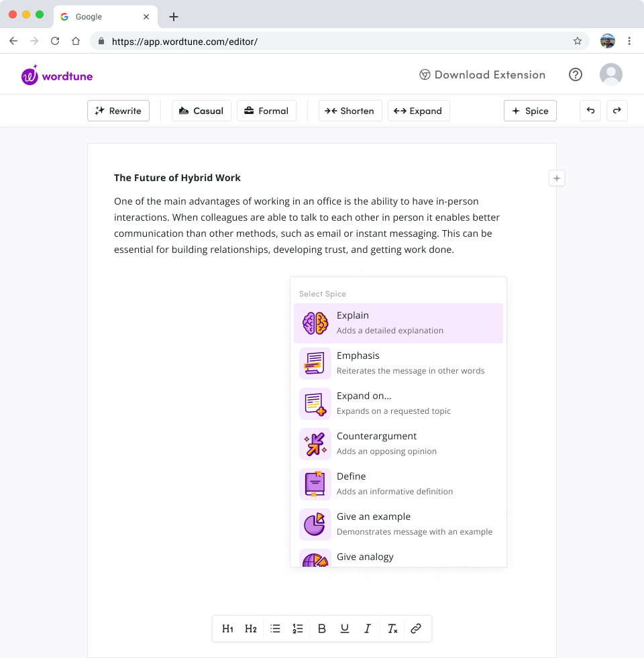Click the Shorten button
Screen dimensions: 644x658
(351, 111)
